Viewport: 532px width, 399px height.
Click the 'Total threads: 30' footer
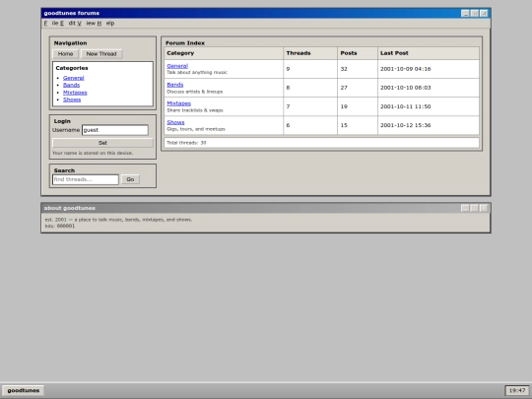pos(321,143)
